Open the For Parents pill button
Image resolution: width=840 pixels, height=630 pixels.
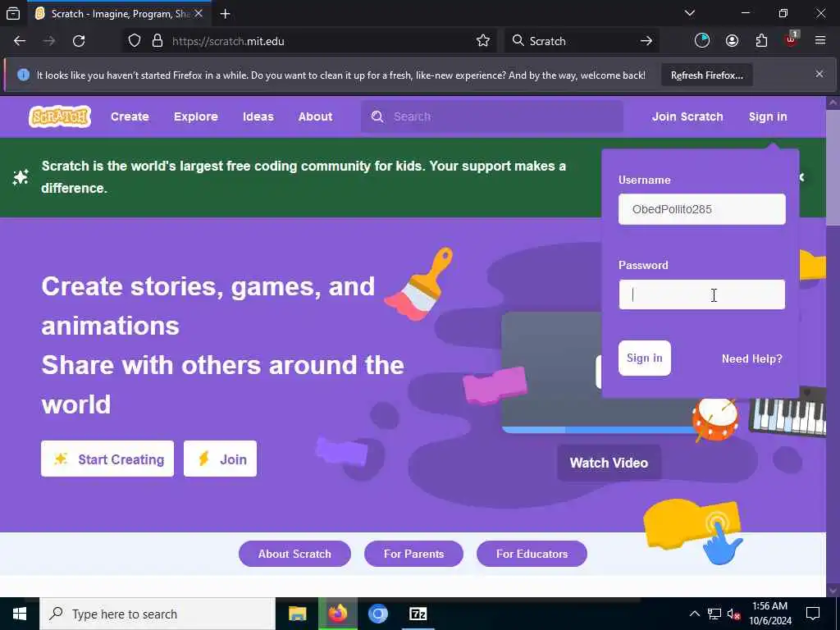(x=413, y=554)
